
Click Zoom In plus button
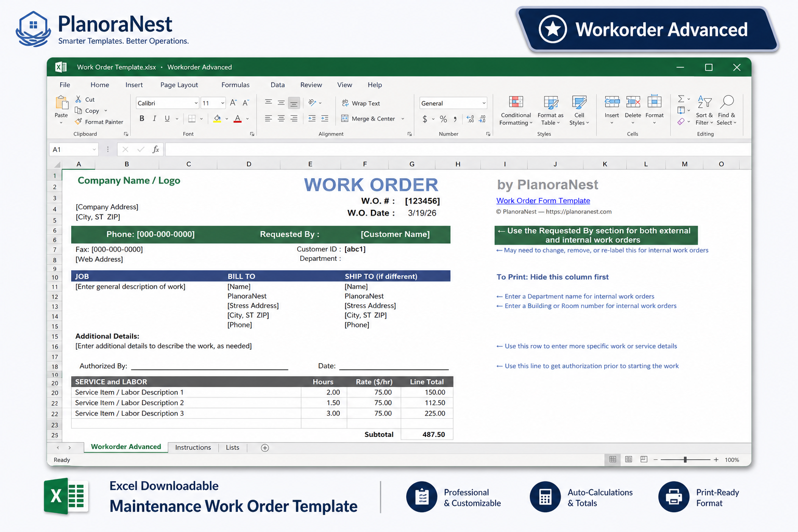(x=716, y=460)
